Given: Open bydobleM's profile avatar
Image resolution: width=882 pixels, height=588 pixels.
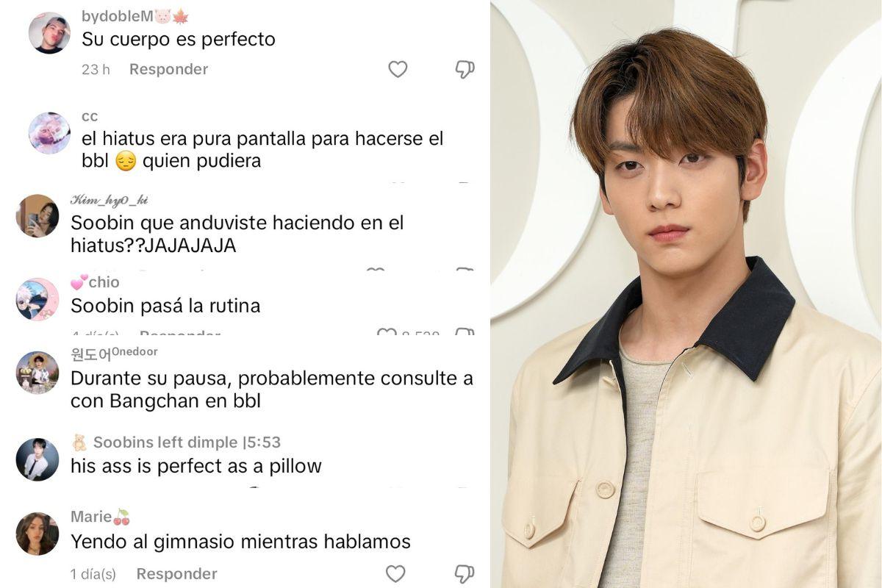Looking at the screenshot, I should click(49, 33).
